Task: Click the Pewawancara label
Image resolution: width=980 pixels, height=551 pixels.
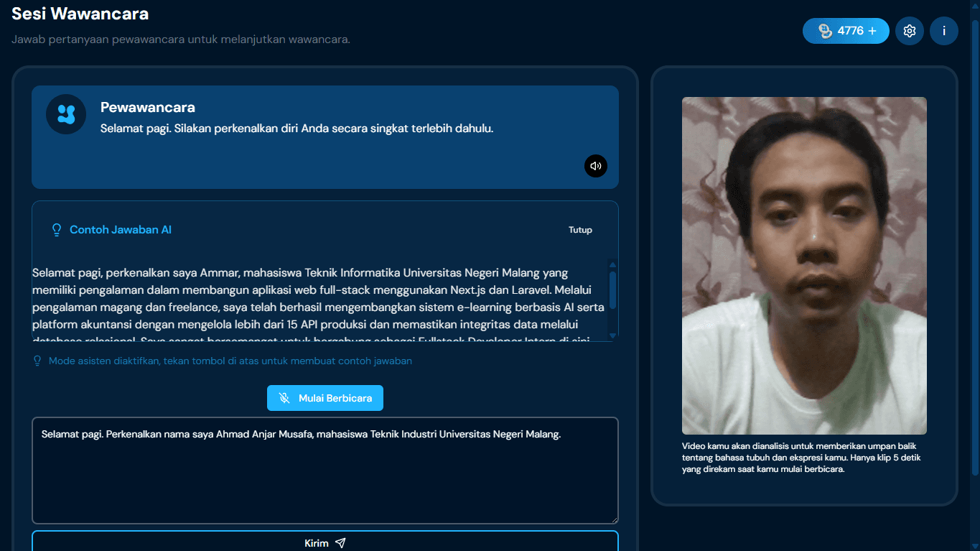Action: (x=148, y=107)
